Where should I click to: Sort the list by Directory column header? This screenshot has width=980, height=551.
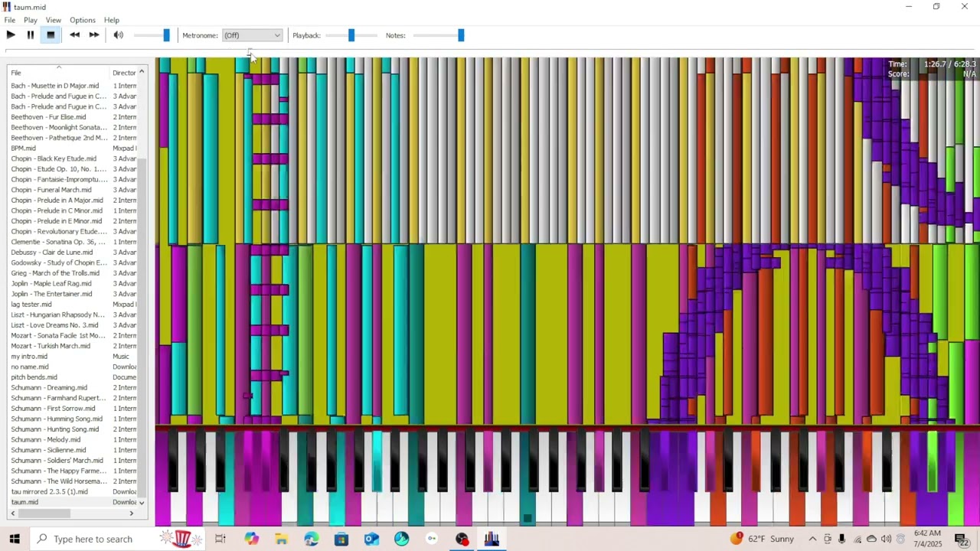(123, 73)
